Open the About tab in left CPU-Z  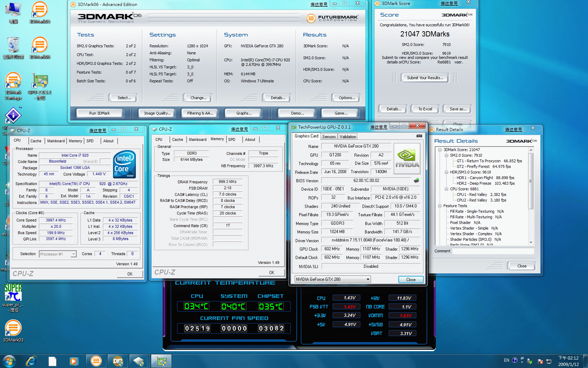point(108,141)
